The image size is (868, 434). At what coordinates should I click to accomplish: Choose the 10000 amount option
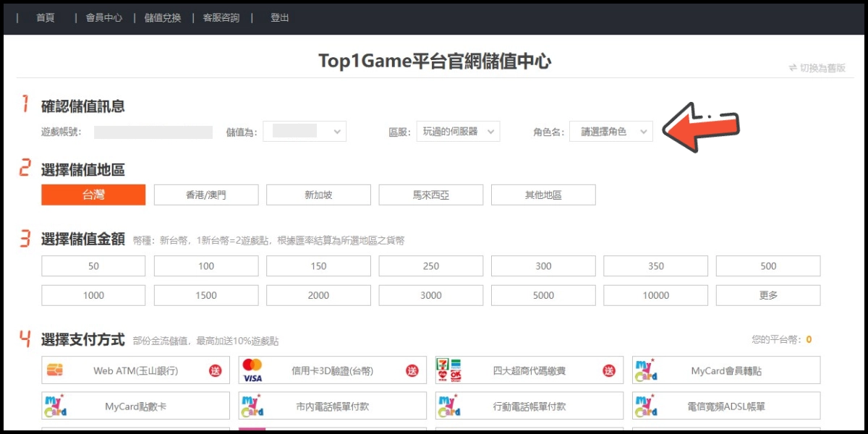tap(656, 295)
